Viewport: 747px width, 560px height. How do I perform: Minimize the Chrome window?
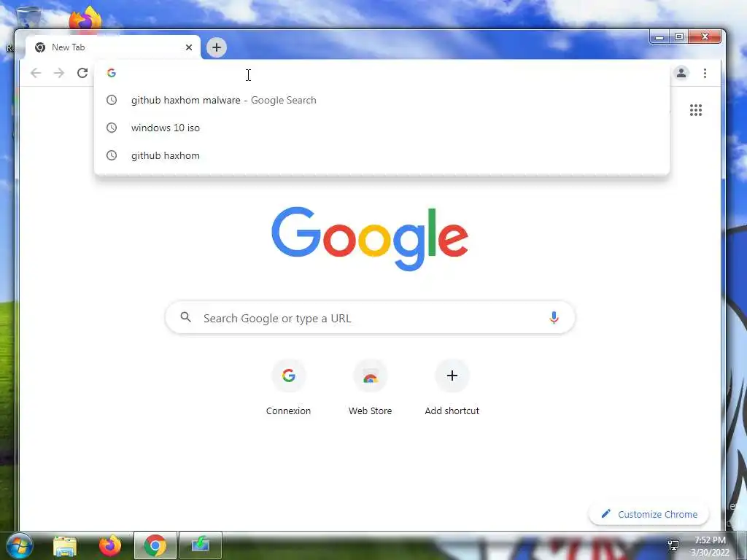[659, 37]
